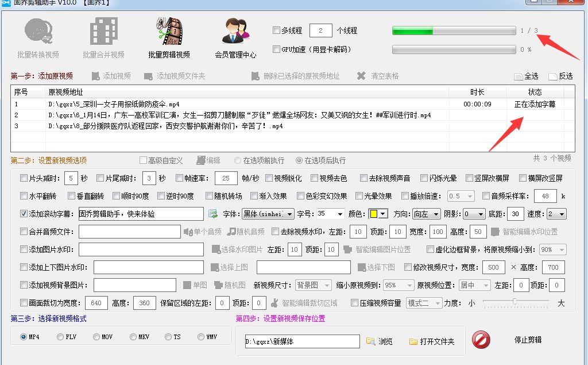Select MP4 output format
This screenshot has width=588, height=365.
[x=24, y=337]
